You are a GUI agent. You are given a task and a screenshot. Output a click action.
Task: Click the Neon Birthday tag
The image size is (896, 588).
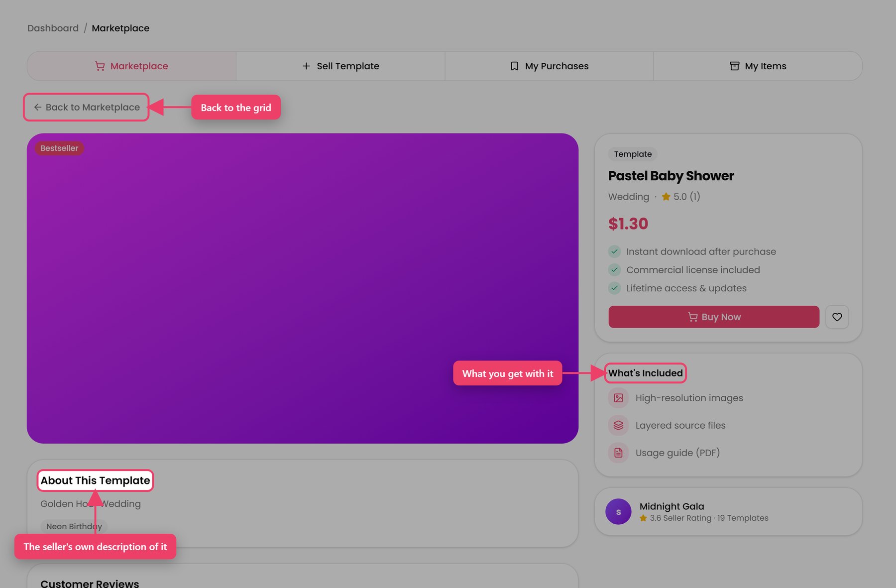pyautogui.click(x=74, y=526)
